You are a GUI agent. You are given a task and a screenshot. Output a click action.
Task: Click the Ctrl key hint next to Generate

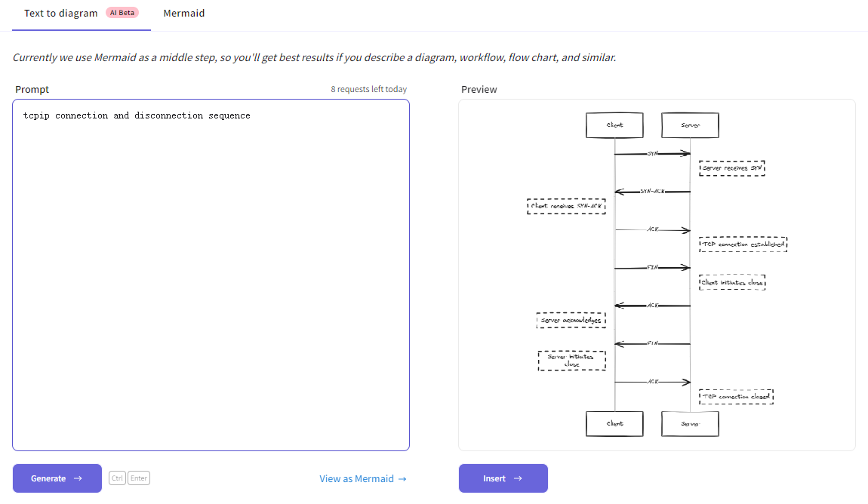pyautogui.click(x=117, y=477)
